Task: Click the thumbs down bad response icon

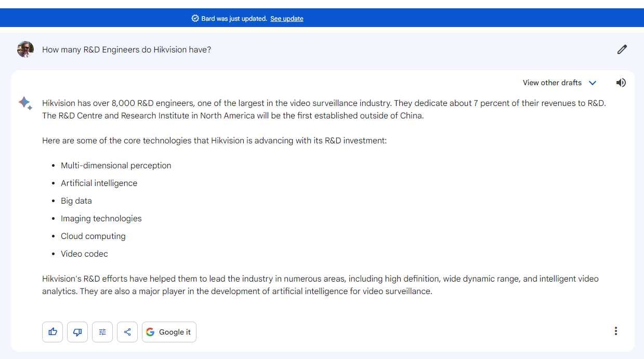Action: click(x=77, y=332)
